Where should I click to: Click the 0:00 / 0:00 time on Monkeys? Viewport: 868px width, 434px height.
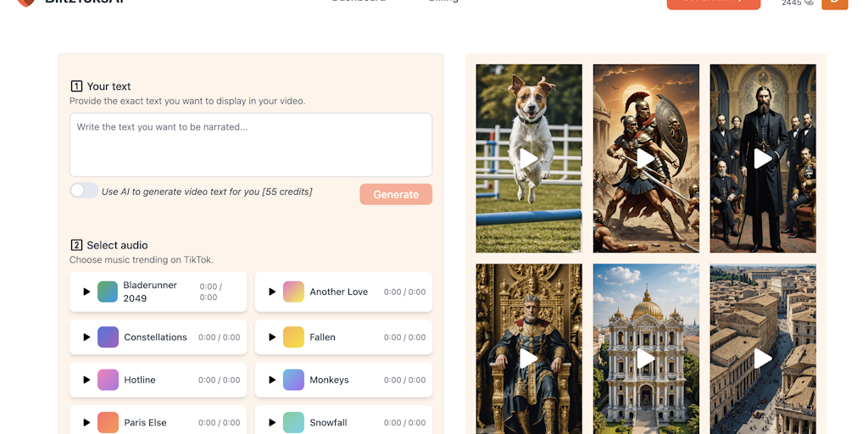point(404,380)
